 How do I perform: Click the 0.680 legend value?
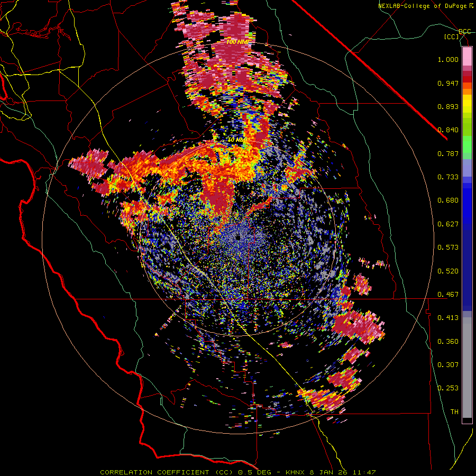[x=448, y=200]
